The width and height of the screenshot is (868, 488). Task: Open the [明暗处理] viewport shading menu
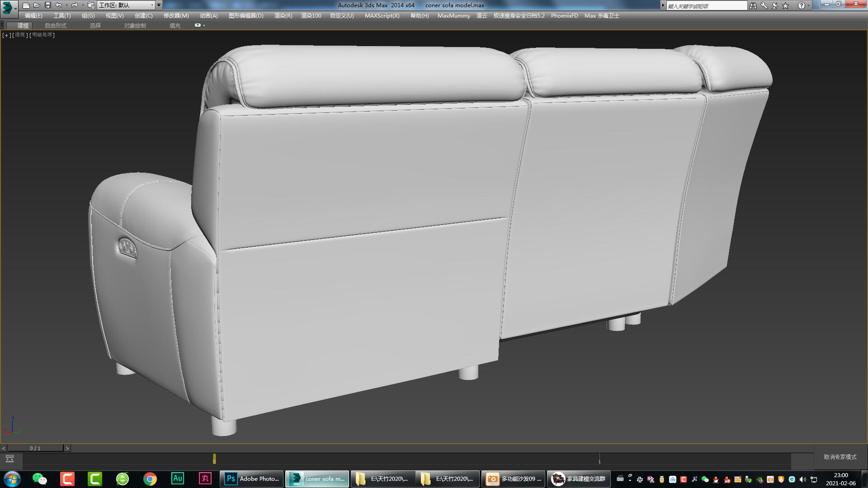pos(41,35)
